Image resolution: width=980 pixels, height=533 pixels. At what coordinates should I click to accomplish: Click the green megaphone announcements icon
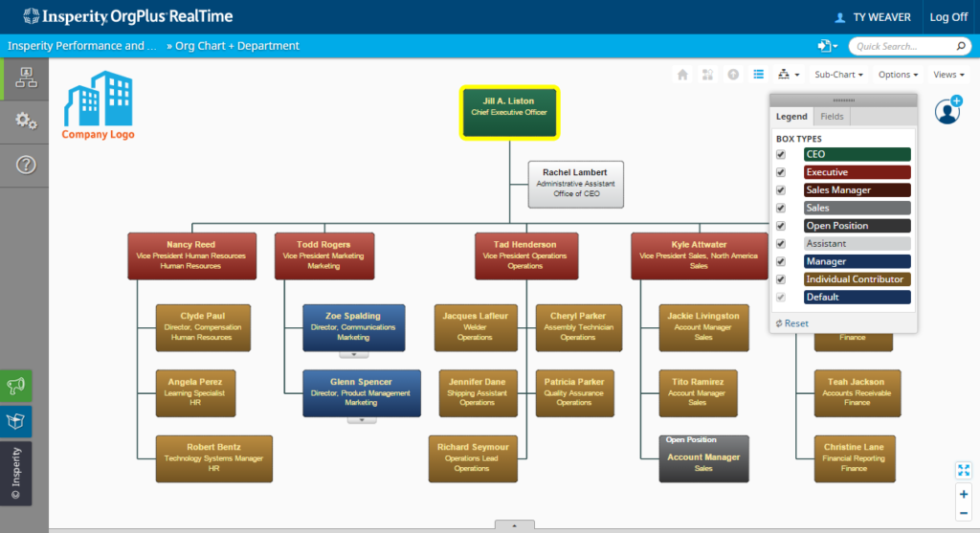(x=15, y=386)
